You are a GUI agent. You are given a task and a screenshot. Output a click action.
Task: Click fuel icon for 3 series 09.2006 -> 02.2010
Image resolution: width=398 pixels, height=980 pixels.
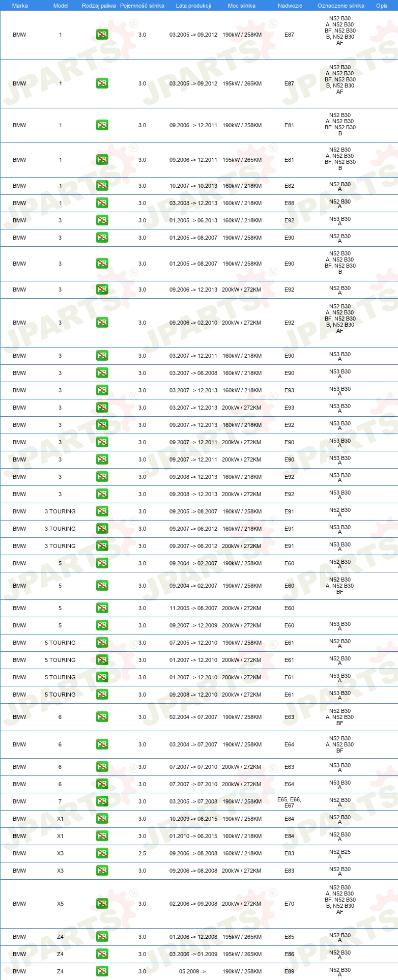pos(102,323)
